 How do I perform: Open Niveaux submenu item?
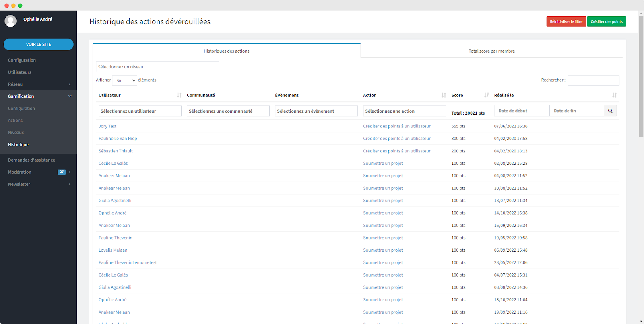point(16,133)
